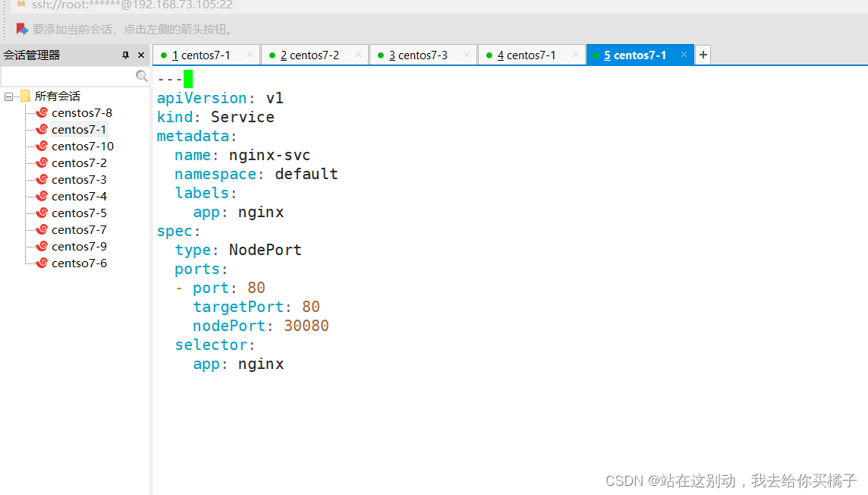Viewport: 868px width, 495px height.
Task: Click the search magnifier icon in session manager
Action: [141, 76]
